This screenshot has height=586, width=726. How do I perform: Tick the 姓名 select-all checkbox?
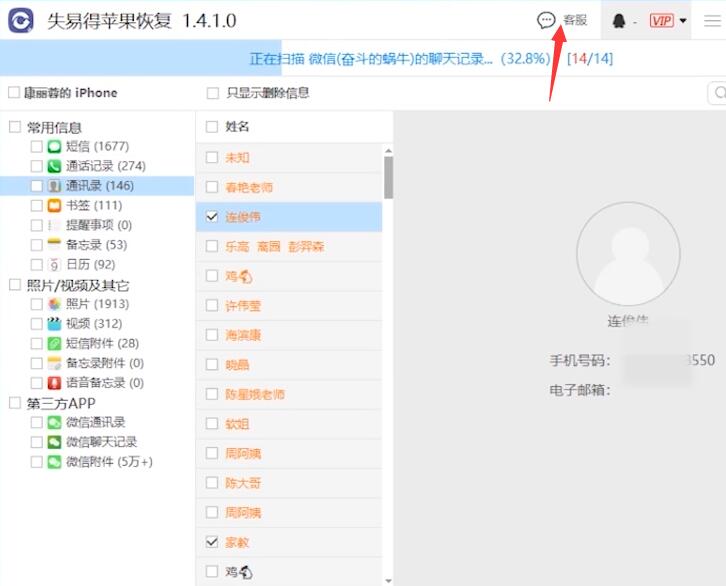coord(212,126)
